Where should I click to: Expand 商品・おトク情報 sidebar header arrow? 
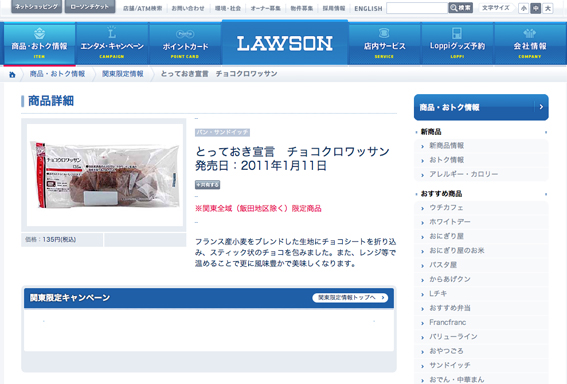[541, 107]
